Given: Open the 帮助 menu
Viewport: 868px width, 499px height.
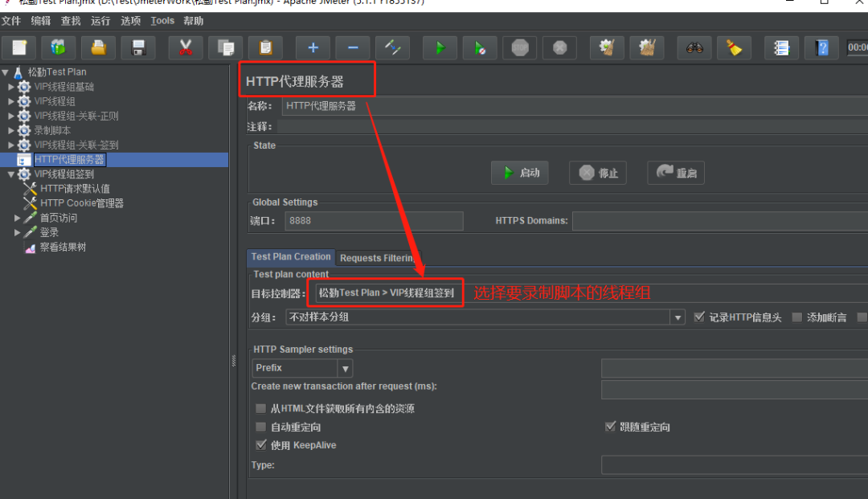Looking at the screenshot, I should [194, 21].
